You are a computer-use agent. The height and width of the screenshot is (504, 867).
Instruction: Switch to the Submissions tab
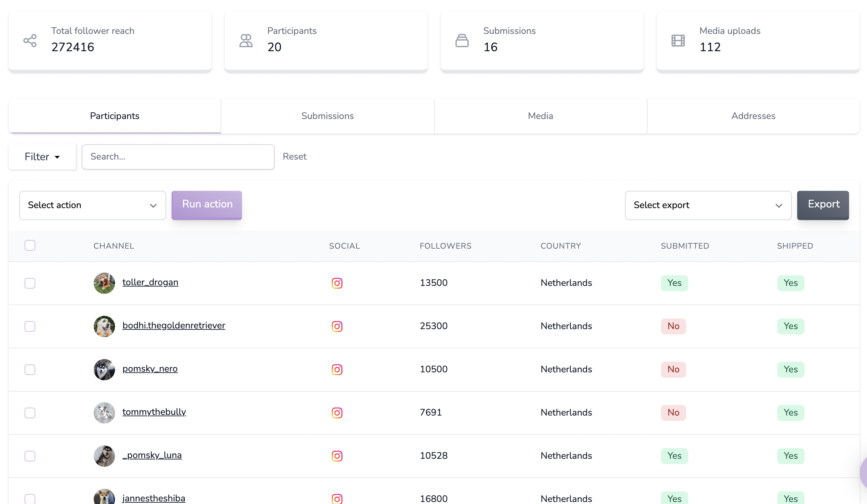pos(327,116)
